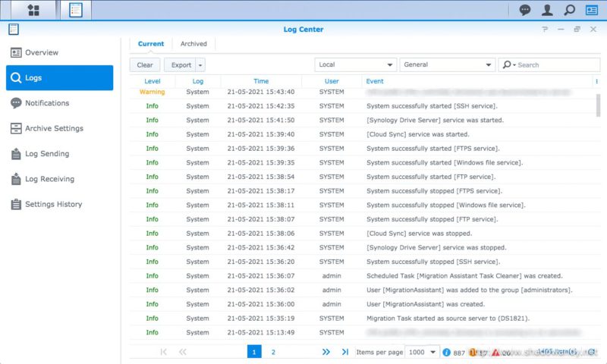Sort by the Time column header

[261, 81]
